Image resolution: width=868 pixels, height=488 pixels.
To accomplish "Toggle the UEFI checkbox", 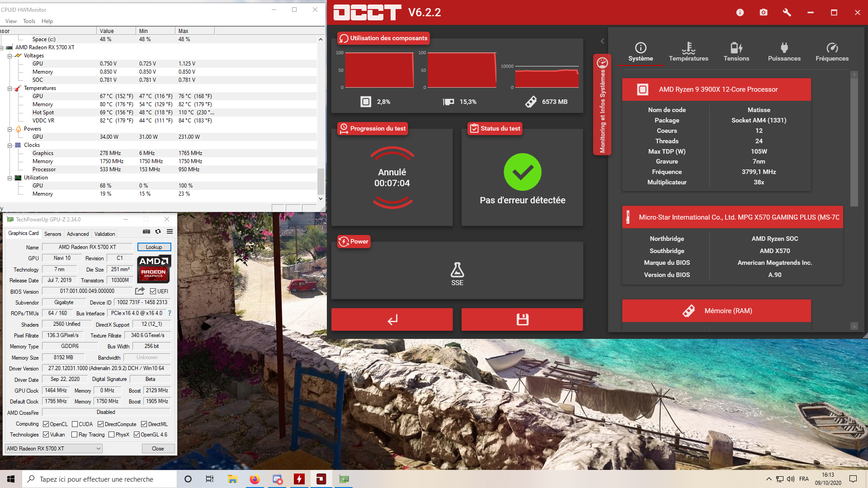I will click(153, 291).
